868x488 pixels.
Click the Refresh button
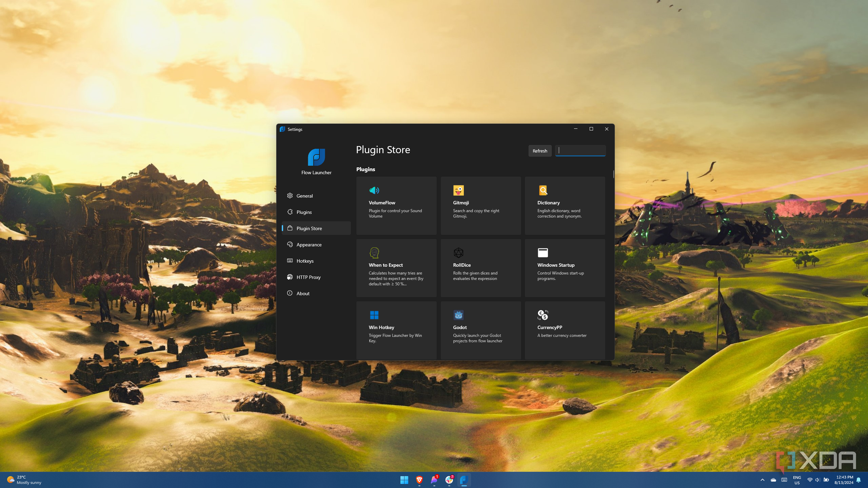(x=540, y=151)
